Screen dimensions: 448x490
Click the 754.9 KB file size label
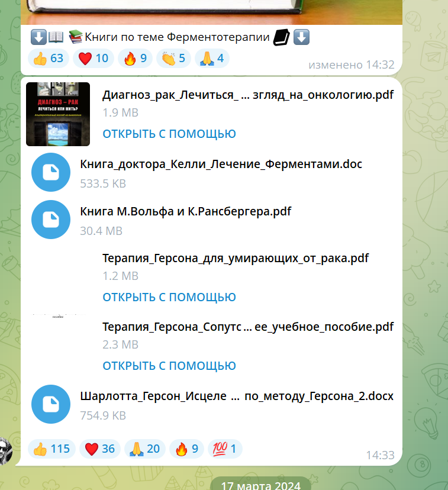(103, 415)
